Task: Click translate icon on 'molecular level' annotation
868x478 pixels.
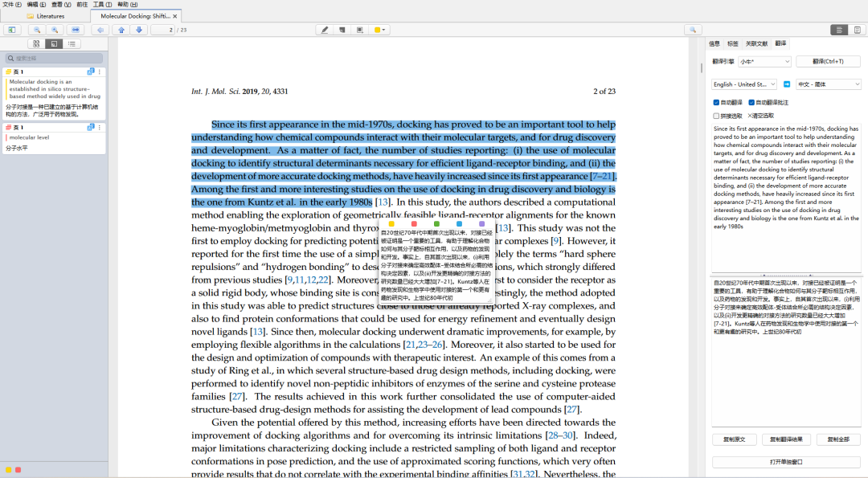Action: 91,127
